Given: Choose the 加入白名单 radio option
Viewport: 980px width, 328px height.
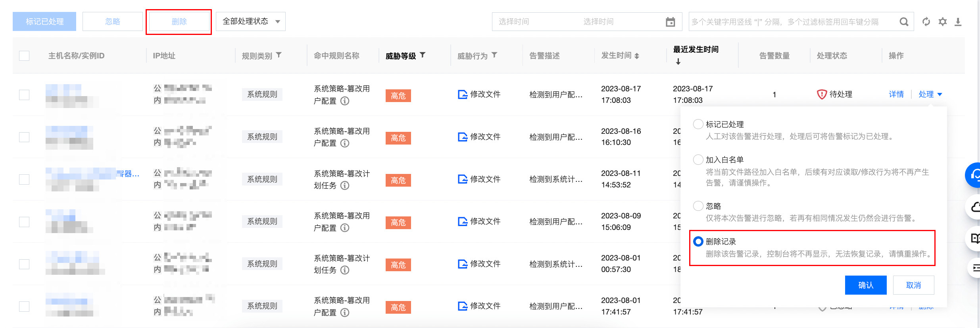Looking at the screenshot, I should (x=698, y=160).
